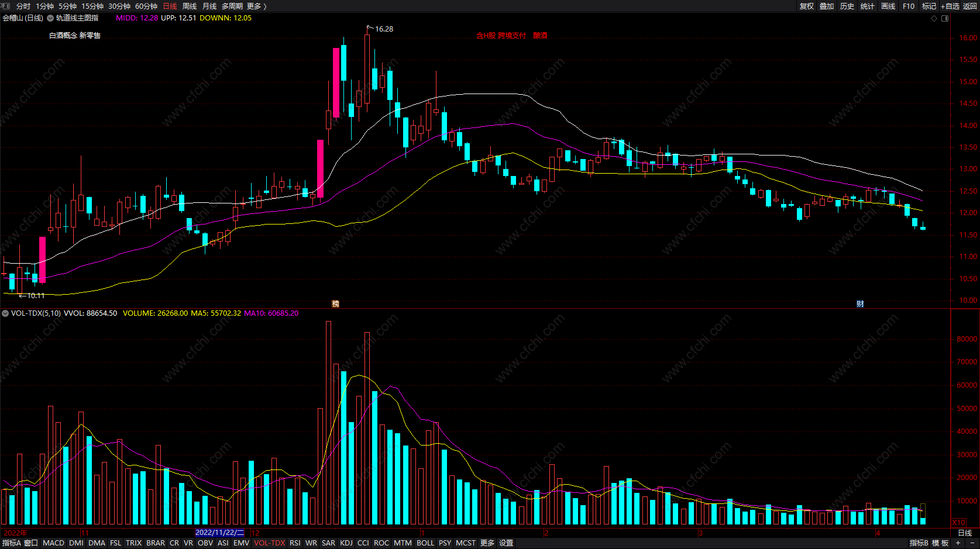
Task: Click the 榜 marker icon on the chart
Action: coord(335,303)
